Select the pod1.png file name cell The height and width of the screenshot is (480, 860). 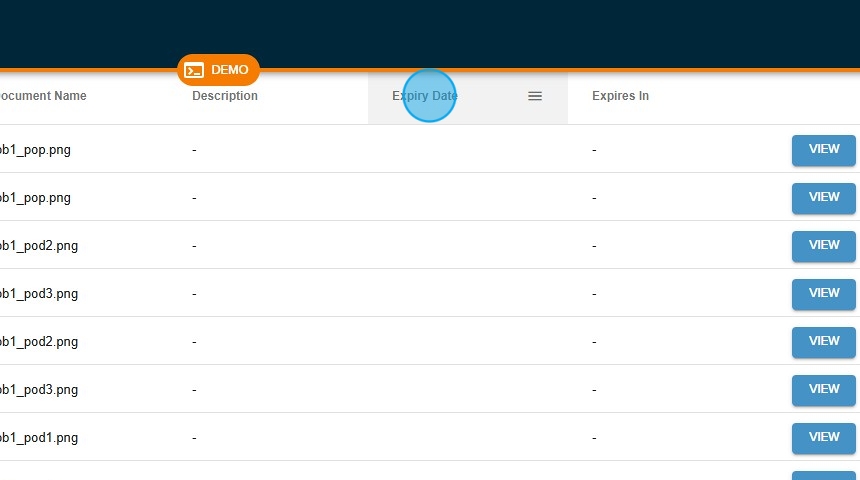pyautogui.click(x=38, y=438)
